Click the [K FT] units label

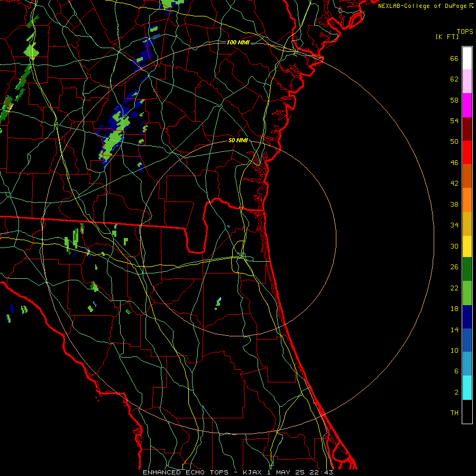(x=447, y=37)
